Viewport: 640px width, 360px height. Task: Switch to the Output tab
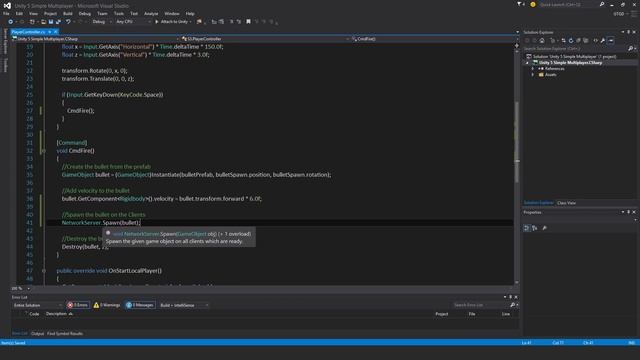(37, 333)
